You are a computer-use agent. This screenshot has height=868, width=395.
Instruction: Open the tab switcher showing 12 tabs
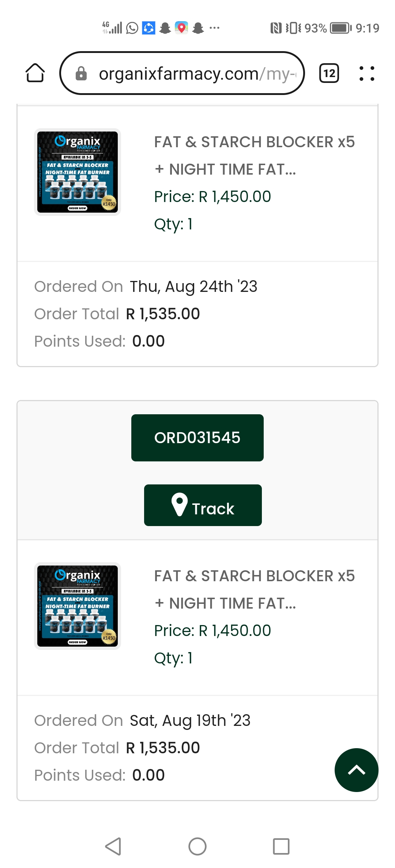[329, 73]
